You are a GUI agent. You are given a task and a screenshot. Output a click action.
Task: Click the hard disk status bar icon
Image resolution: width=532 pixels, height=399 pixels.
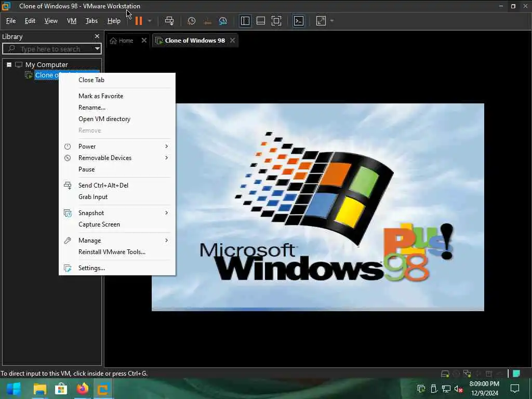tap(445, 374)
